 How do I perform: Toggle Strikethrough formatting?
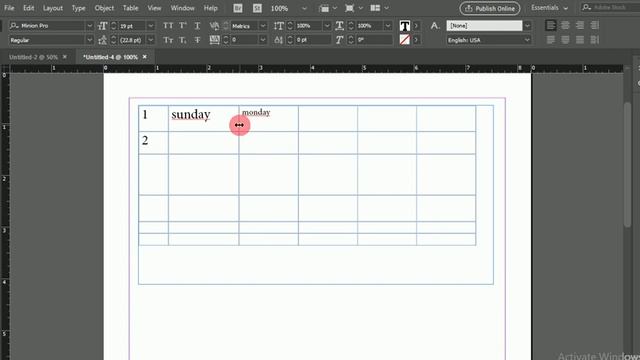(x=197, y=40)
